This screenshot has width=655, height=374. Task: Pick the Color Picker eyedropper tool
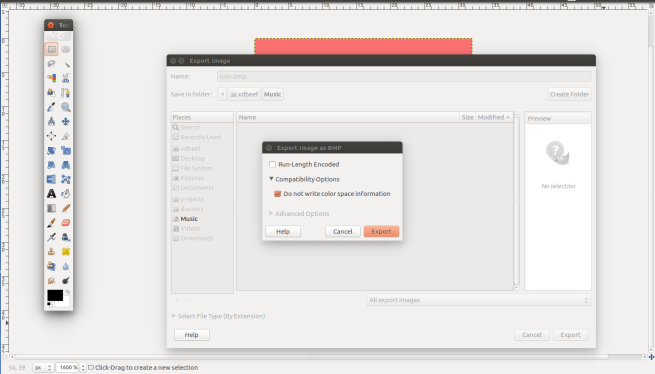(51, 107)
